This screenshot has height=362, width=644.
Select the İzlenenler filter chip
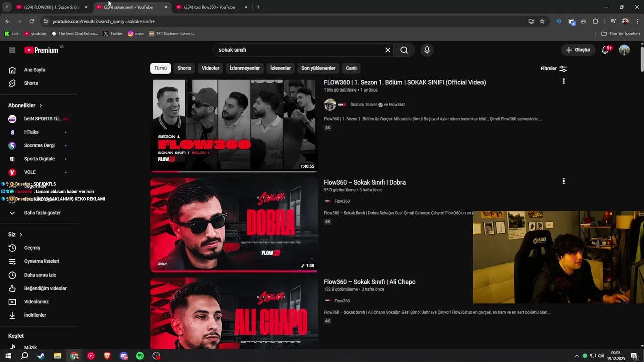click(281, 68)
